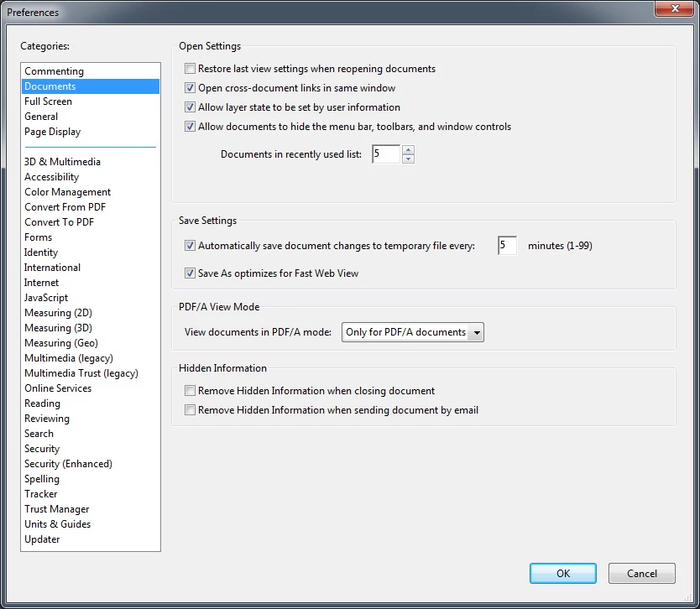Check Remove Hidden Information when sending by email
Screen dimensions: 700x609
click(x=190, y=410)
